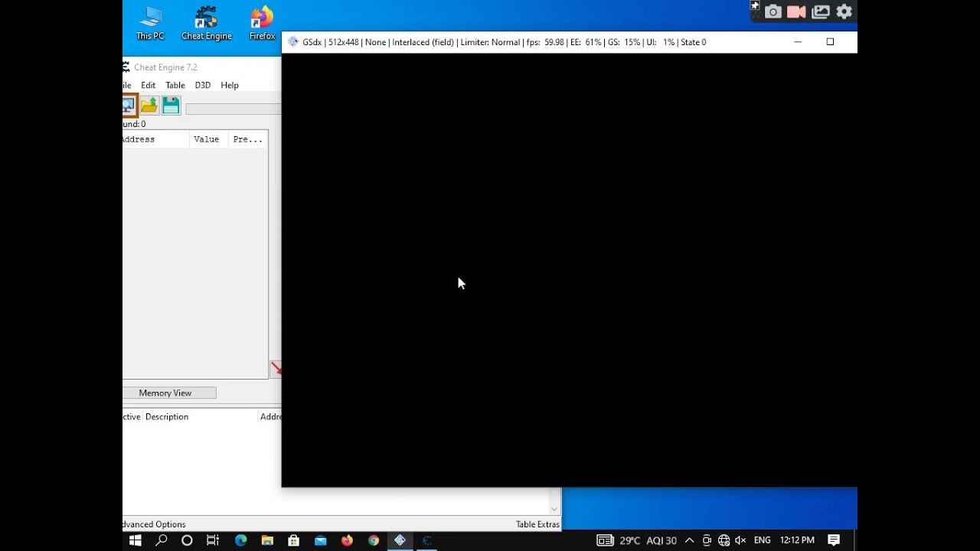Open the This PC desktop shortcut
The height and width of the screenshot is (551, 980).
[150, 23]
